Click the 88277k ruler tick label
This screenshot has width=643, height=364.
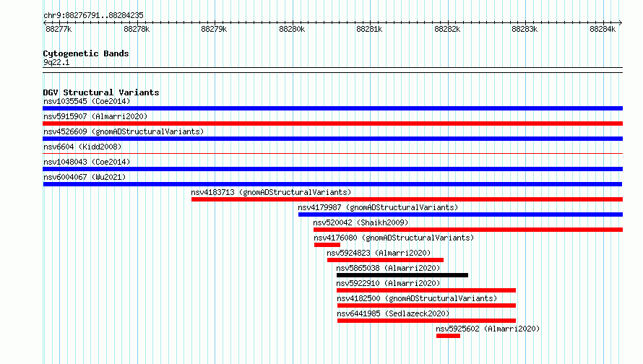(59, 29)
